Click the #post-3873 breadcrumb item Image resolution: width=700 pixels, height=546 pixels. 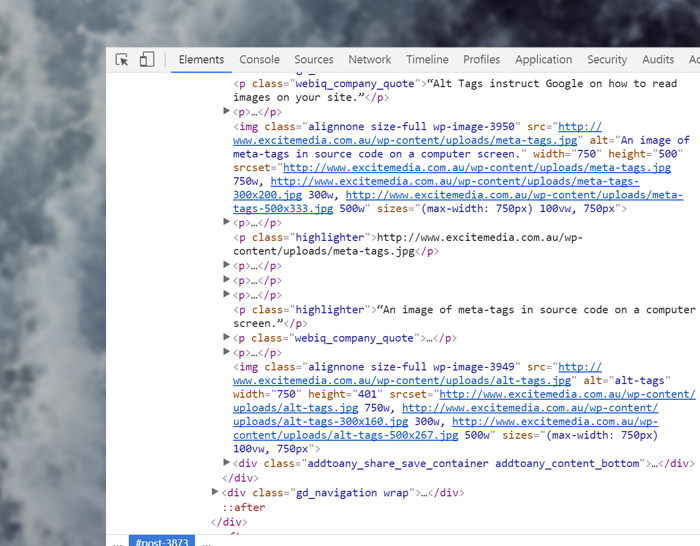point(162,541)
